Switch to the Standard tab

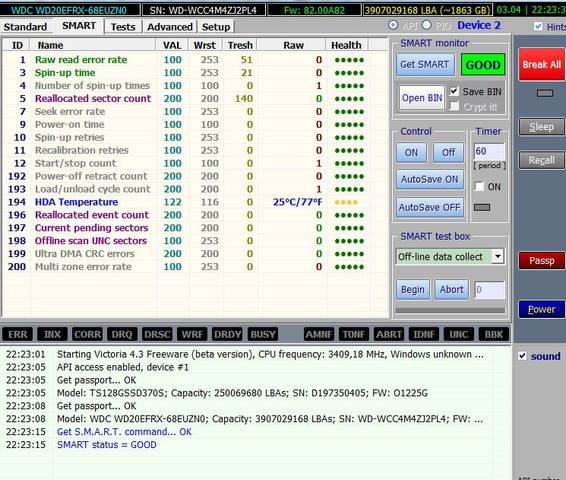pos(25,27)
